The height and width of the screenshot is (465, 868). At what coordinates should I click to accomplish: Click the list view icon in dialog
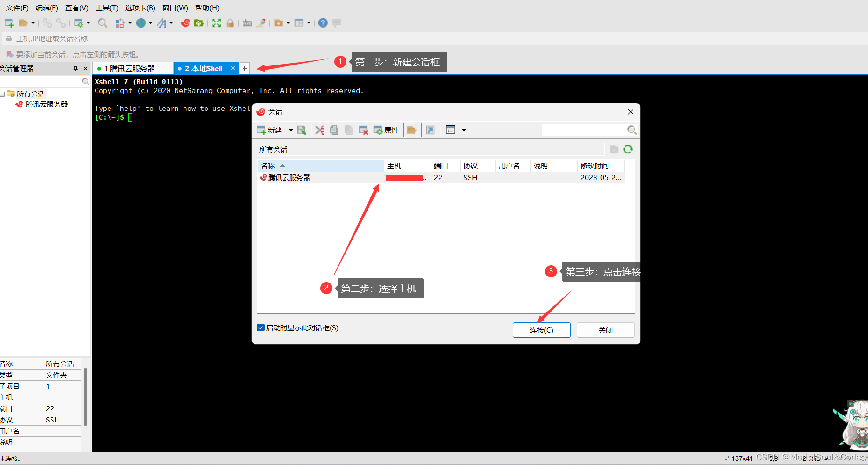click(x=450, y=130)
